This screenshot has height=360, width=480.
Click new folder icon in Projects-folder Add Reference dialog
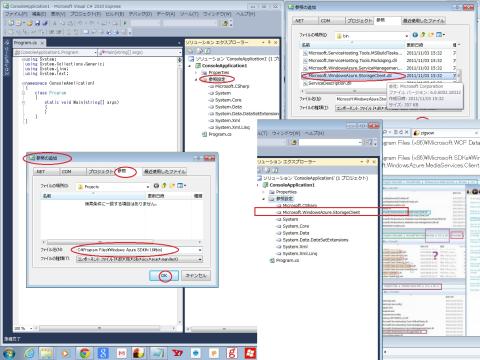point(172,186)
